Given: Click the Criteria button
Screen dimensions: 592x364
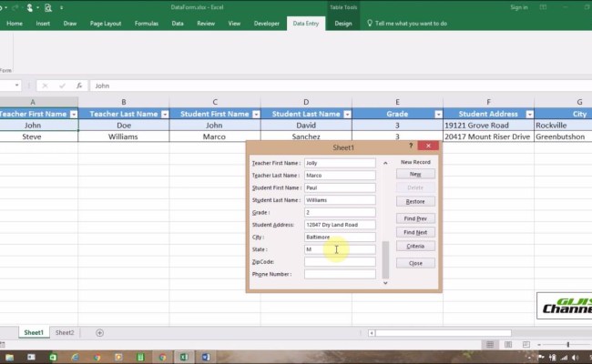Looking at the screenshot, I should coord(415,246).
